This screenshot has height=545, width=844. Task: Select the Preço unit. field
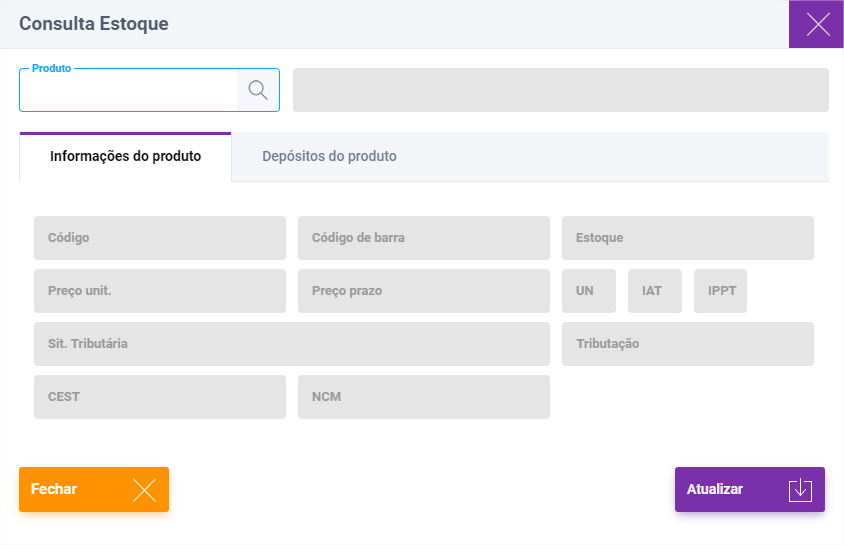160,291
